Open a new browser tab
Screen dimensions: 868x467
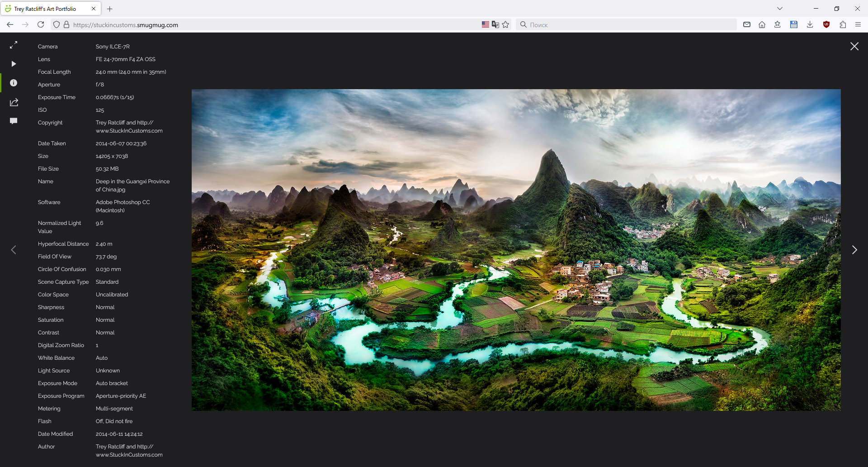[x=110, y=9]
